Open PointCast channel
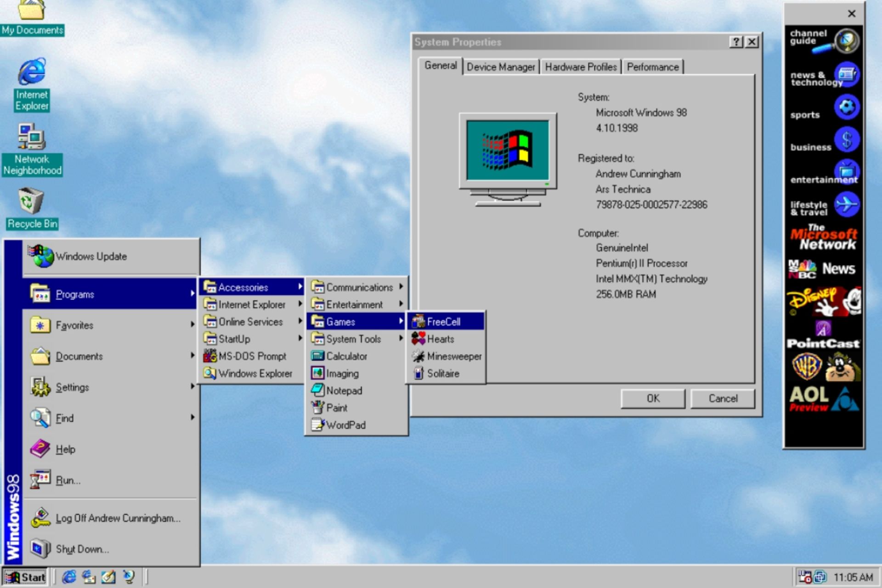 pos(824,335)
